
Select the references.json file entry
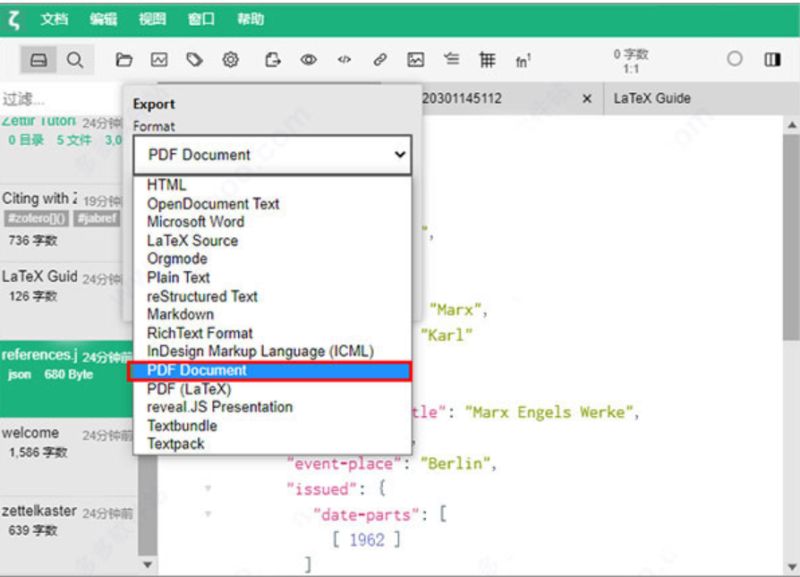pyautogui.click(x=65, y=379)
